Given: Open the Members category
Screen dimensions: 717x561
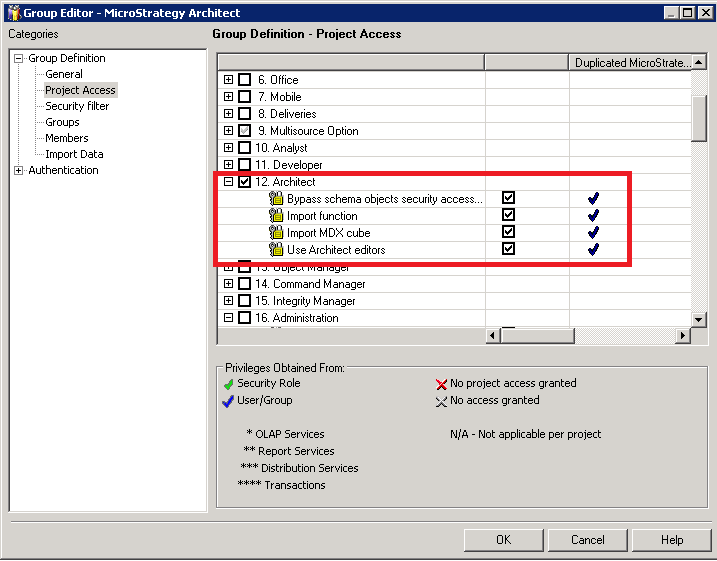Looking at the screenshot, I should (x=67, y=138).
